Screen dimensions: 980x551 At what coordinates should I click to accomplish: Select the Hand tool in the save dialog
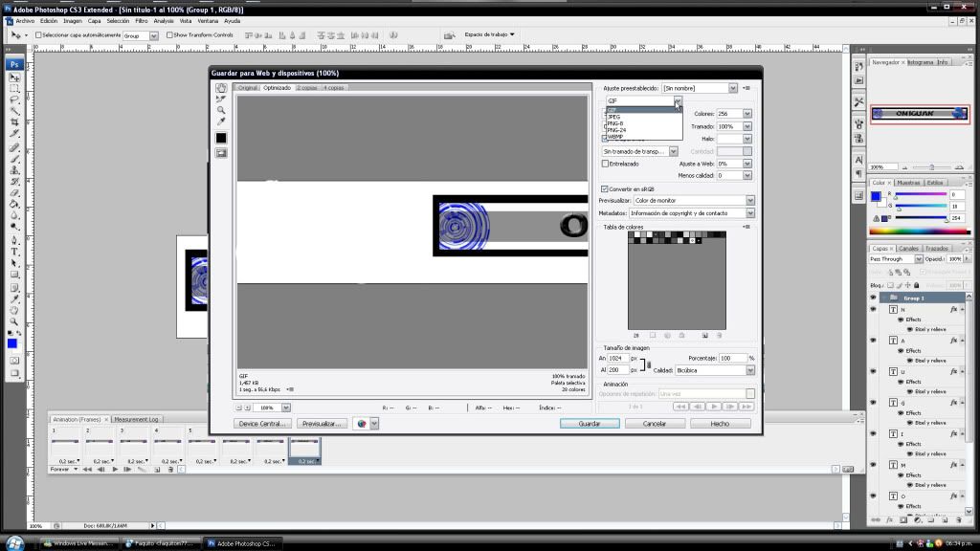[221, 88]
